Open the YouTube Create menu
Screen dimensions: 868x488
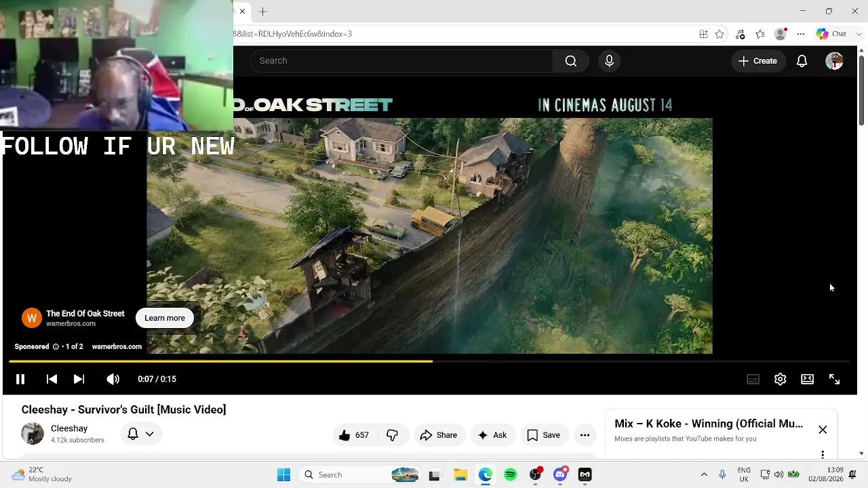pos(757,61)
